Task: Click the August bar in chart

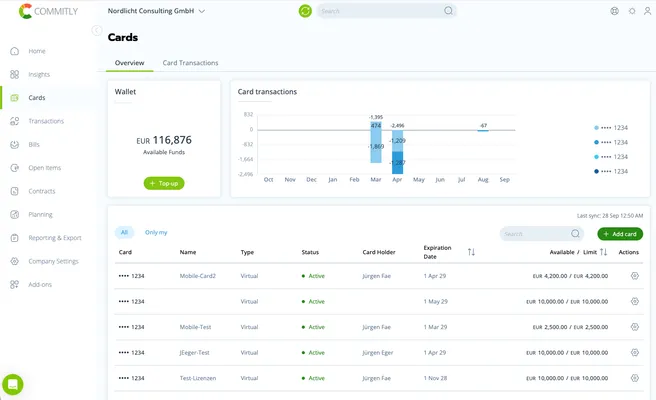Action: (483, 131)
